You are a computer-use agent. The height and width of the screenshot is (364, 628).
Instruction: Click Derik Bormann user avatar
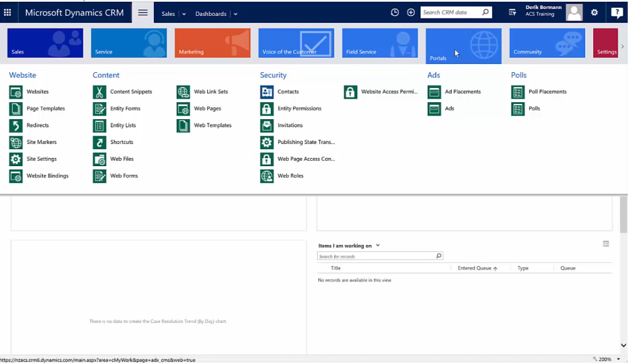pos(574,12)
